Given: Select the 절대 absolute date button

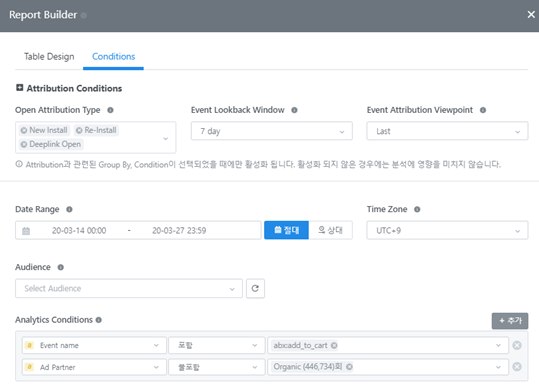Looking at the screenshot, I should coord(286,230).
